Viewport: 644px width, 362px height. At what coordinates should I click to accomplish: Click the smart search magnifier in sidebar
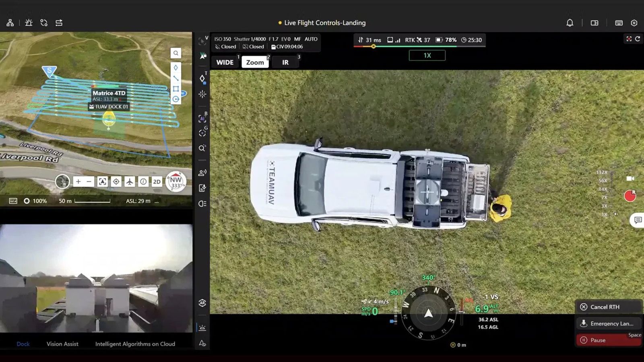202,148
